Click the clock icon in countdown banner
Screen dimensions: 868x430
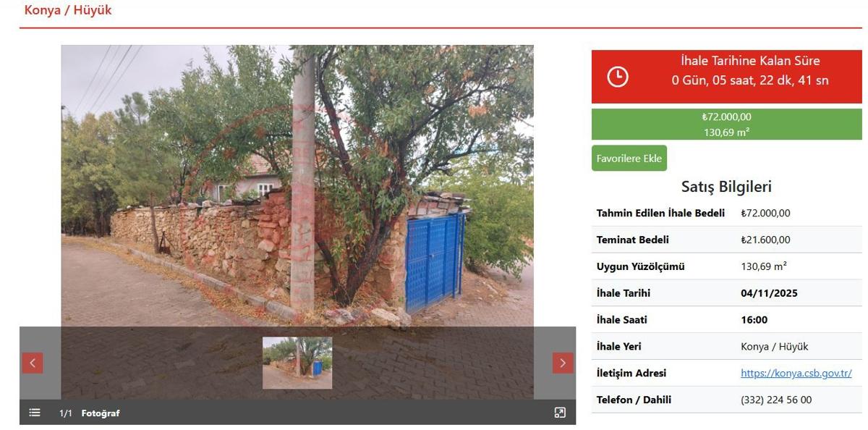pos(617,77)
